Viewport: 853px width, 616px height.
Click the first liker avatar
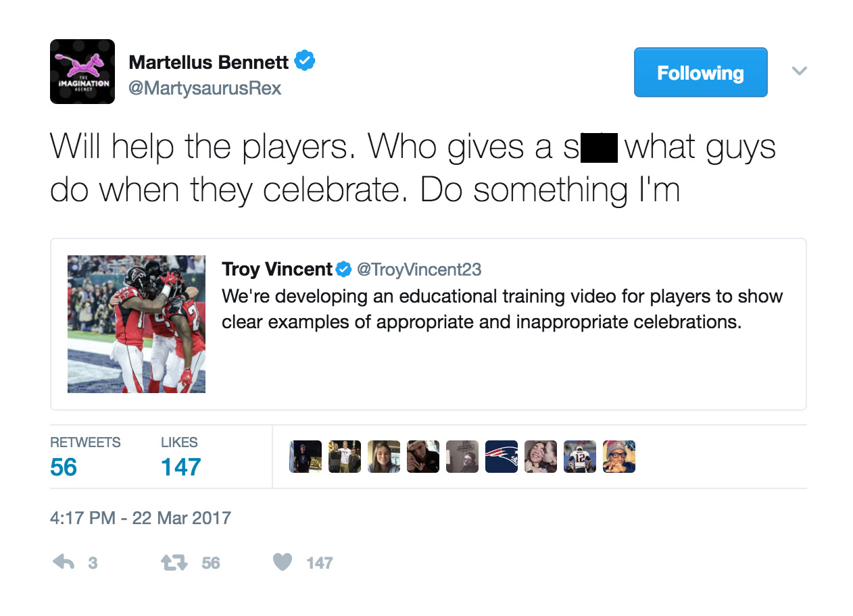coord(306,457)
